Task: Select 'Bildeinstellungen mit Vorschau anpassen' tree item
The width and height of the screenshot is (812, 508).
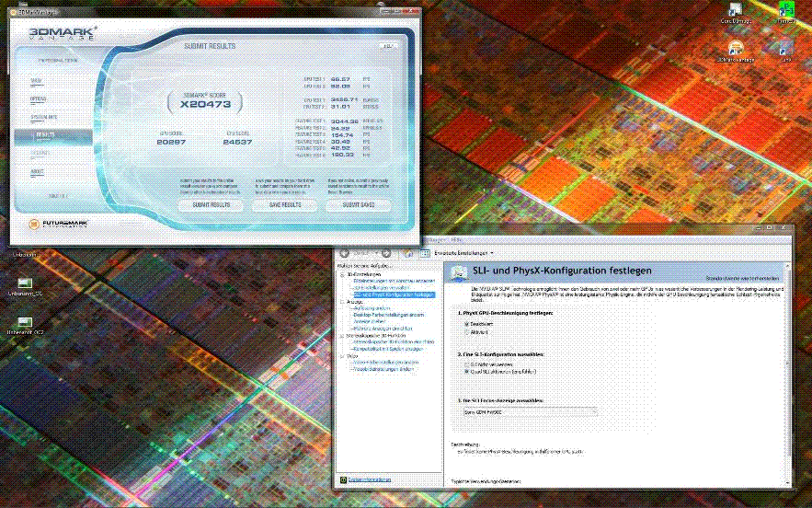Action: point(395,281)
